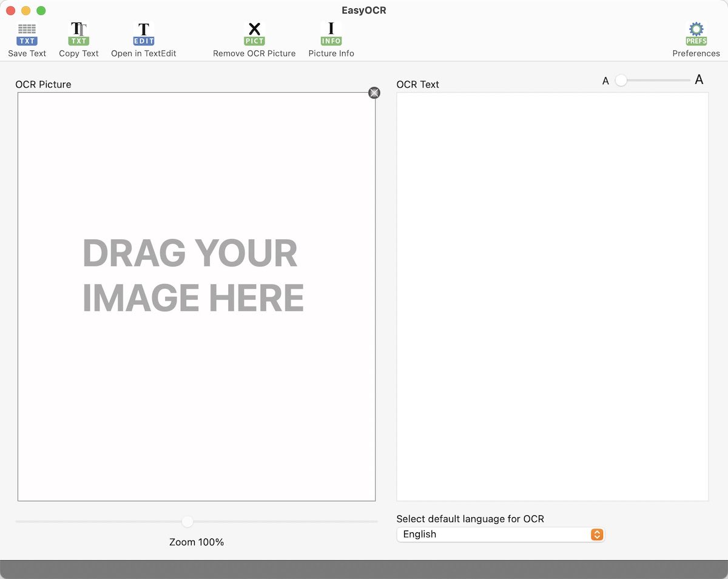Click the large A font size label
The width and height of the screenshot is (728, 579).
pyautogui.click(x=699, y=80)
